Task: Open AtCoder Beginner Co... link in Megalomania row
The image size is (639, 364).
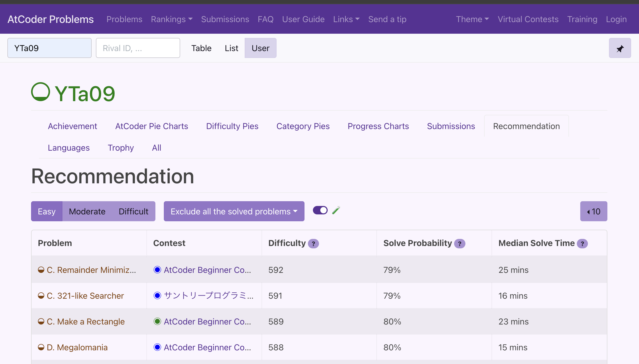Action: click(x=208, y=347)
